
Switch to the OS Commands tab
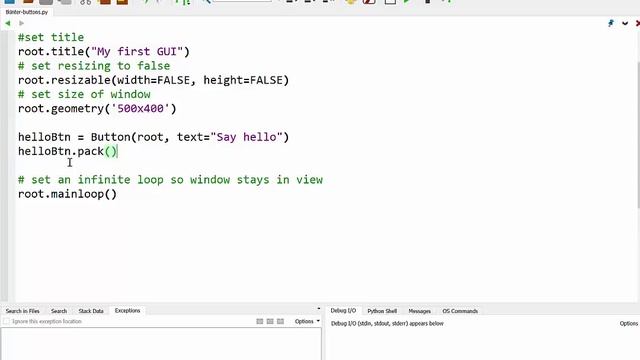coord(460,311)
